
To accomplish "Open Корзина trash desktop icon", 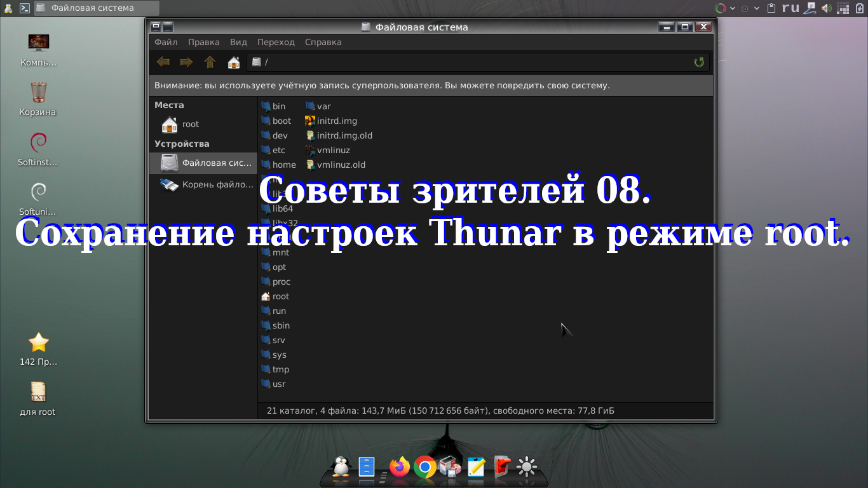I will click(x=38, y=99).
